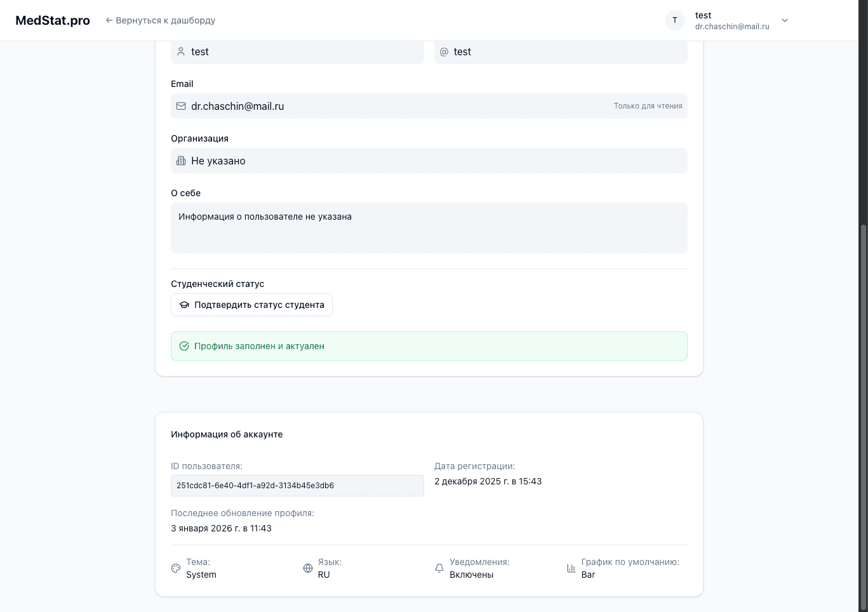Image resolution: width=868 pixels, height=612 pixels.
Task: Click the globe icon next to Язык
Action: tap(308, 568)
